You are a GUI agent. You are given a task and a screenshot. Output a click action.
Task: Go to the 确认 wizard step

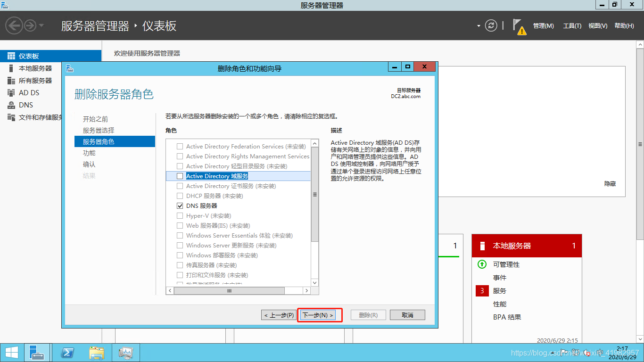tap(89, 165)
